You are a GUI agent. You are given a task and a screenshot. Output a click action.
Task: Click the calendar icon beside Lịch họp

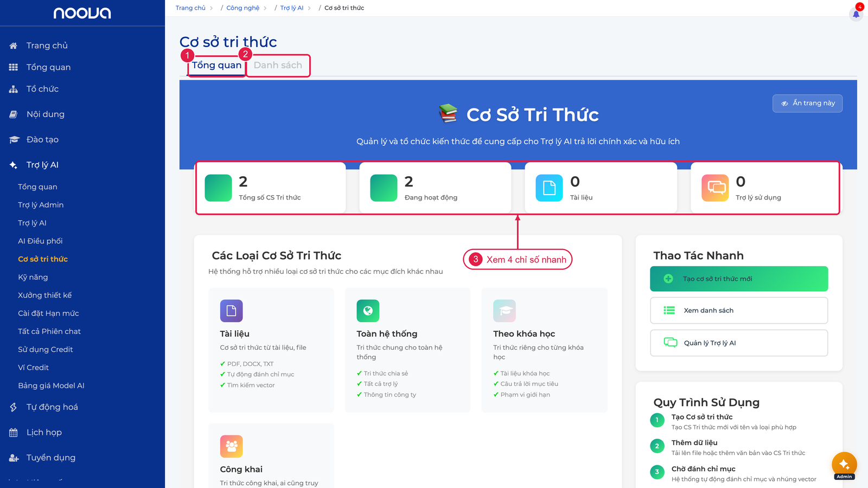[x=14, y=433]
